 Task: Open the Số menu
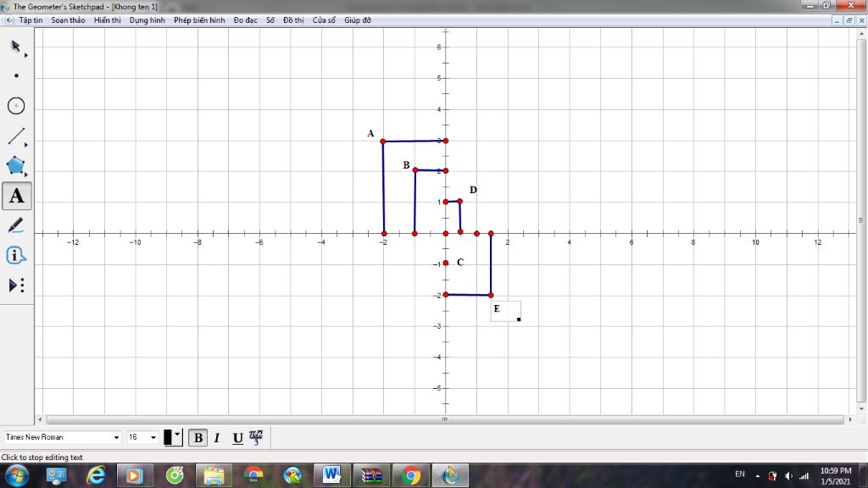[270, 20]
